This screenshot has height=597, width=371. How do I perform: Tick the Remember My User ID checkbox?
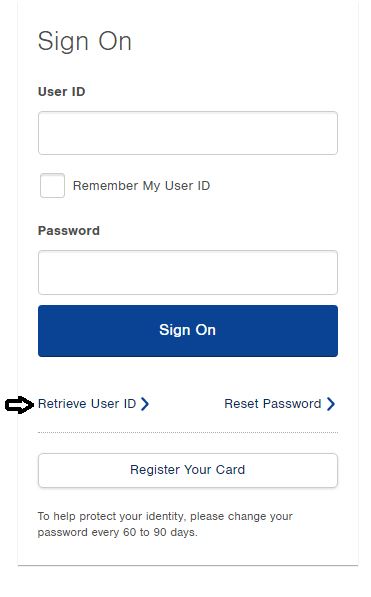53,185
